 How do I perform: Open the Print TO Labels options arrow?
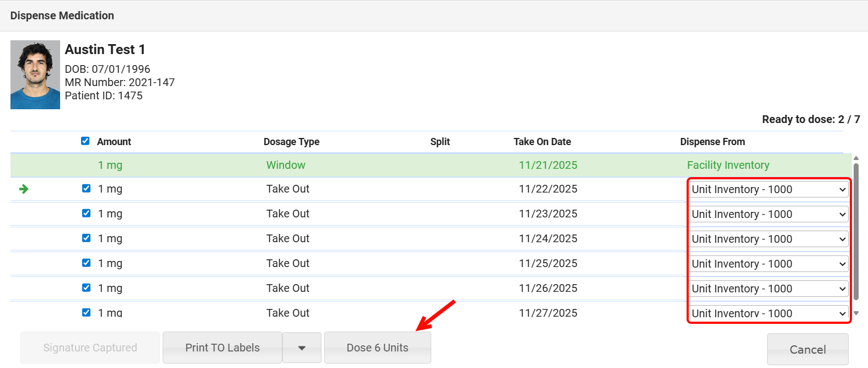[x=302, y=348]
